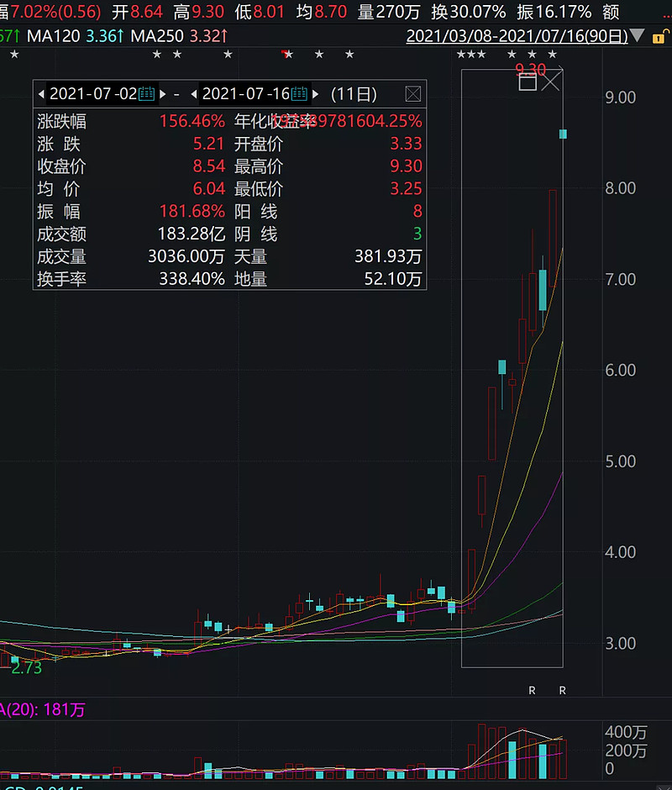
Task: Click the 收盘价 8.54 value
Action: click(x=208, y=166)
